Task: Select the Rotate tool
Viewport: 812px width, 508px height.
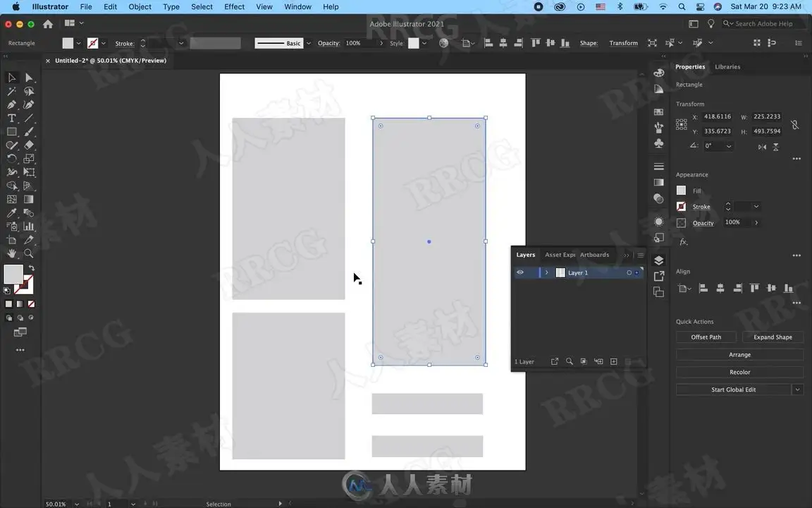Action: [x=11, y=159]
